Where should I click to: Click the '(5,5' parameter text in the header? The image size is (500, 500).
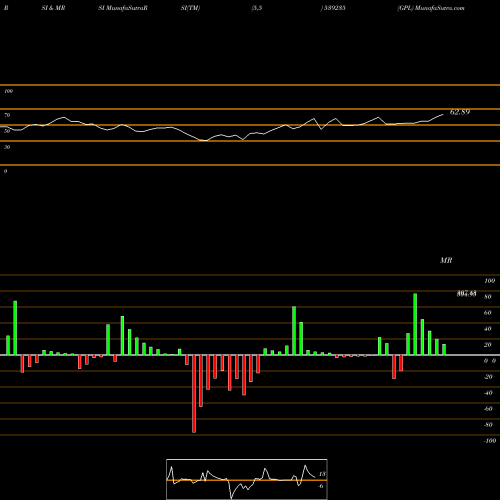tap(257, 8)
